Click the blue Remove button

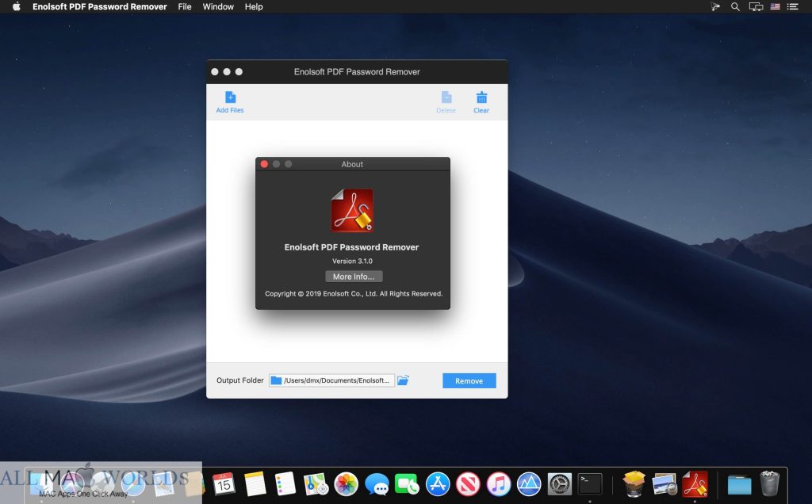click(x=469, y=381)
